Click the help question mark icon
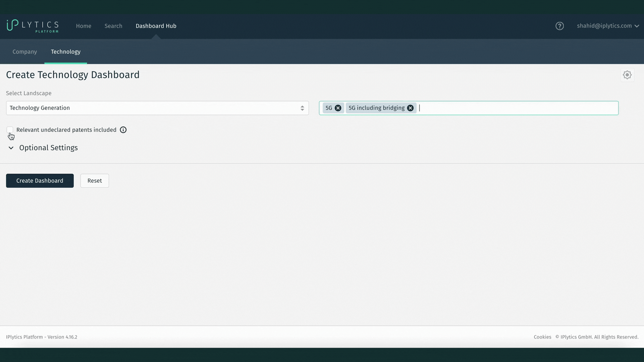644x362 pixels. tap(559, 25)
